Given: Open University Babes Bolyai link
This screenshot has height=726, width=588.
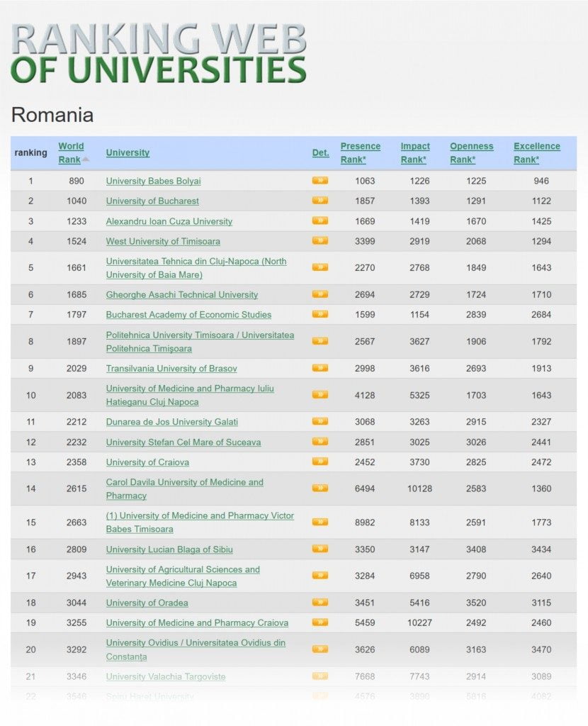Looking at the screenshot, I should pyautogui.click(x=153, y=181).
